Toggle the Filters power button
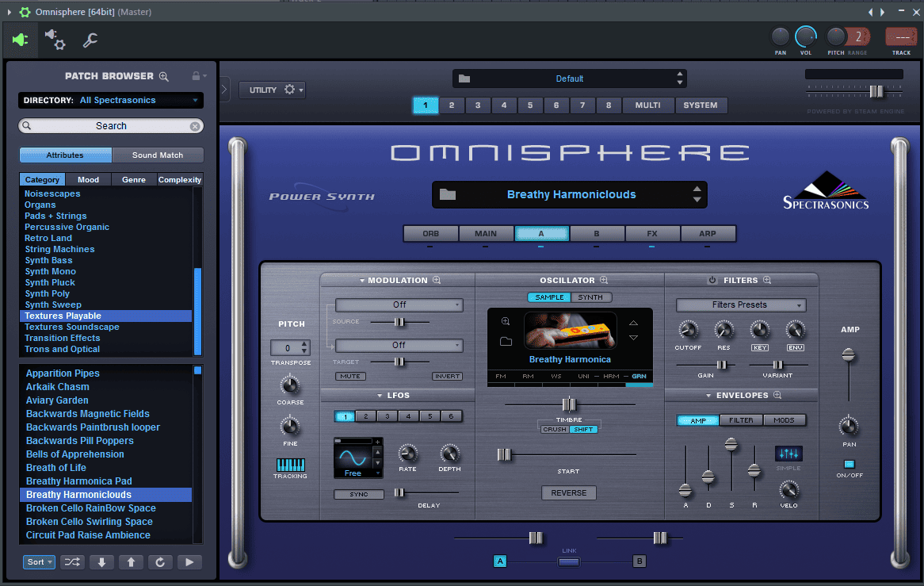The width and height of the screenshot is (924, 586). pos(712,280)
